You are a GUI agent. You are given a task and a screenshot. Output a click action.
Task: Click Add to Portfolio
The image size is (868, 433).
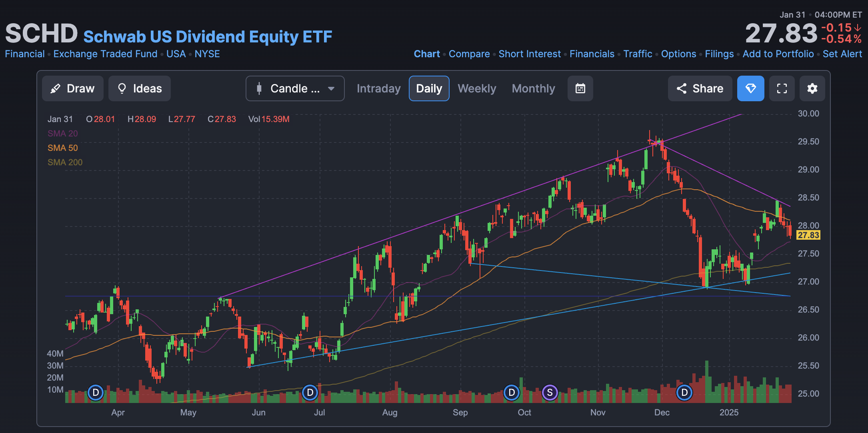[778, 54]
